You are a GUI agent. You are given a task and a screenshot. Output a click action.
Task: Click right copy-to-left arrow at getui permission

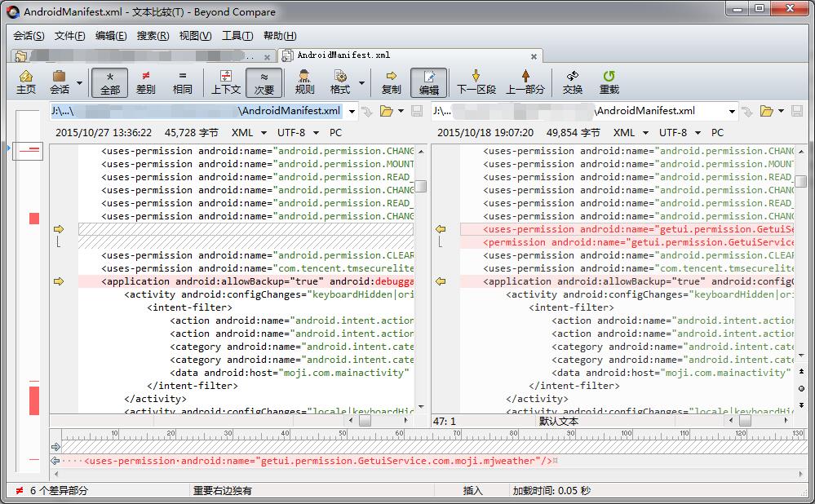point(441,229)
